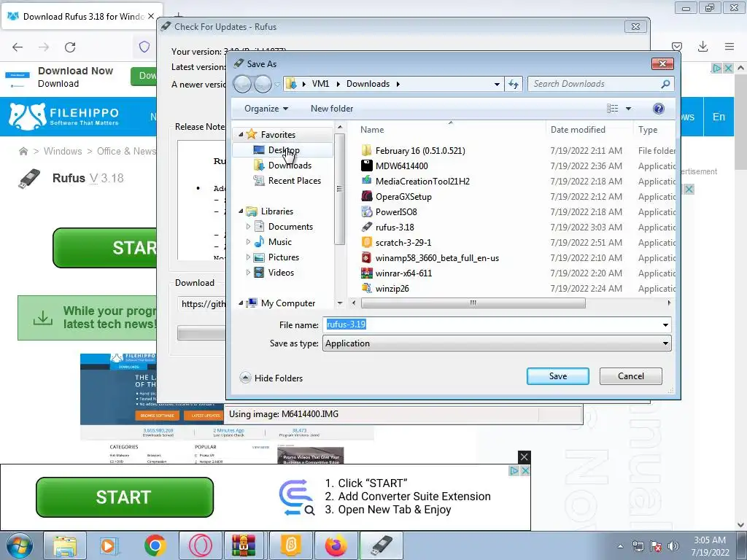Select Recent Places in navigation pane
The width and height of the screenshot is (747, 560).
[294, 181]
